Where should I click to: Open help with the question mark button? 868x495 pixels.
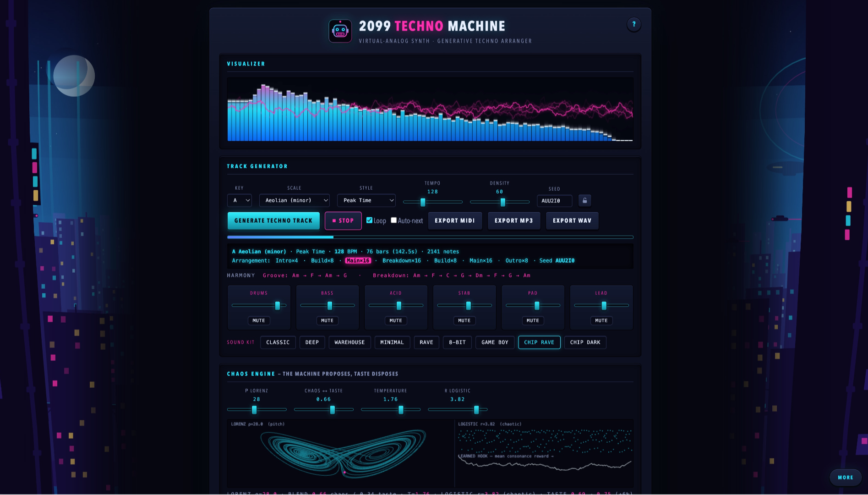point(633,24)
